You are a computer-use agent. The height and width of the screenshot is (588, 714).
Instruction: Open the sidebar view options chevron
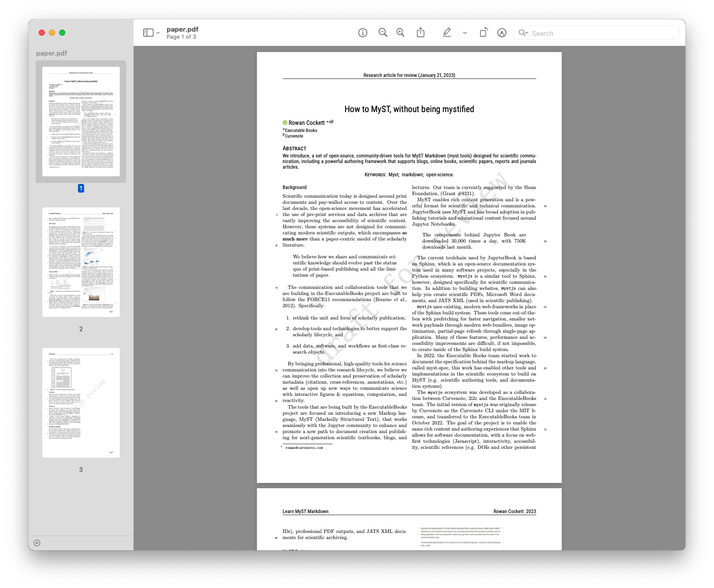[158, 33]
